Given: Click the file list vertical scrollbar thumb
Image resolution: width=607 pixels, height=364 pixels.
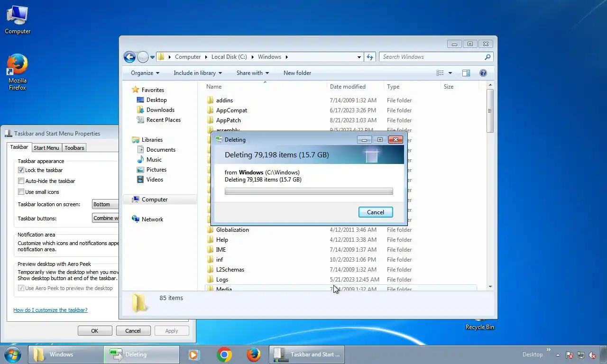Looking at the screenshot, I should [490, 111].
